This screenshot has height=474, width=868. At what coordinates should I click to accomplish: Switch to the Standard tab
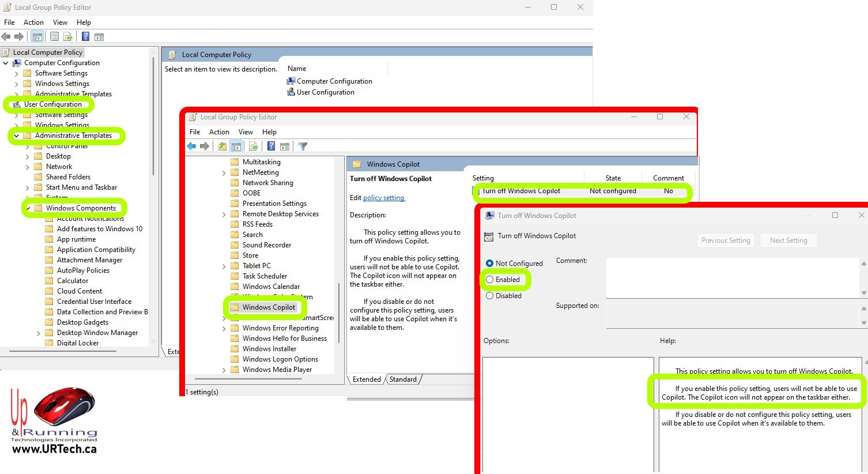tap(403, 379)
